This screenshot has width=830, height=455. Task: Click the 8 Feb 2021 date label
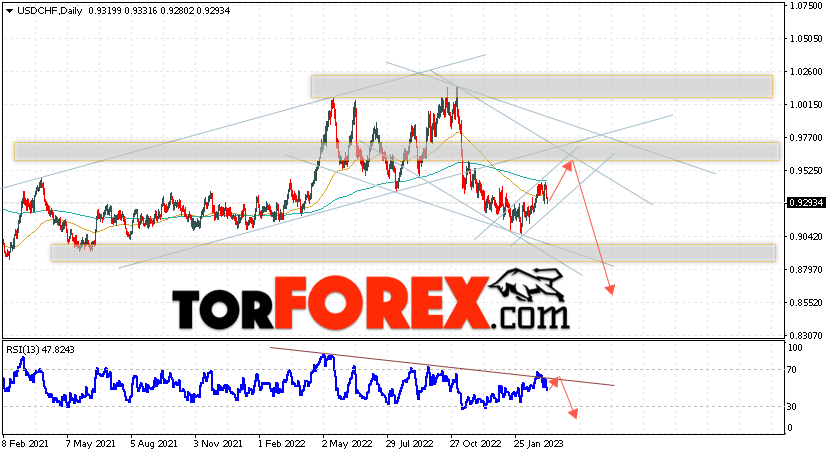point(25,444)
